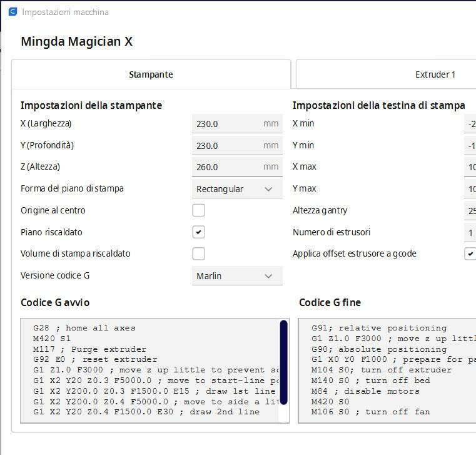Image resolution: width=476 pixels, height=455 pixels.
Task: Click the 'M420 S0' line in end gcode
Action: (x=330, y=402)
